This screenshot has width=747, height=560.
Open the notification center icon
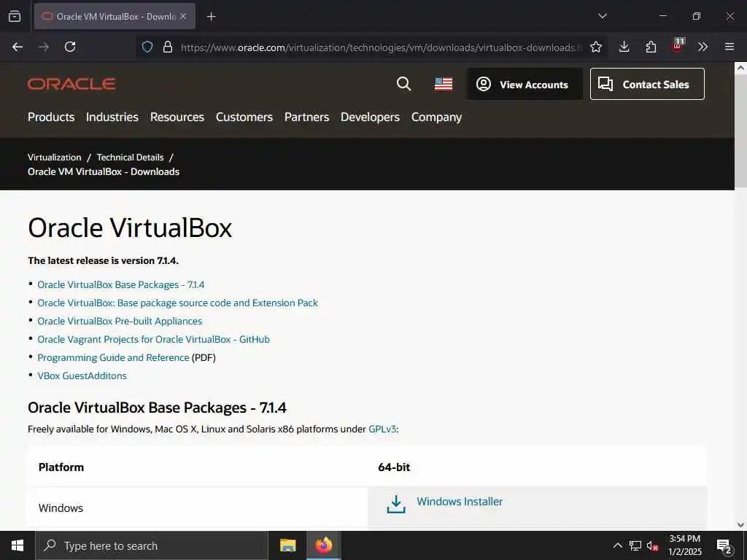[724, 546]
